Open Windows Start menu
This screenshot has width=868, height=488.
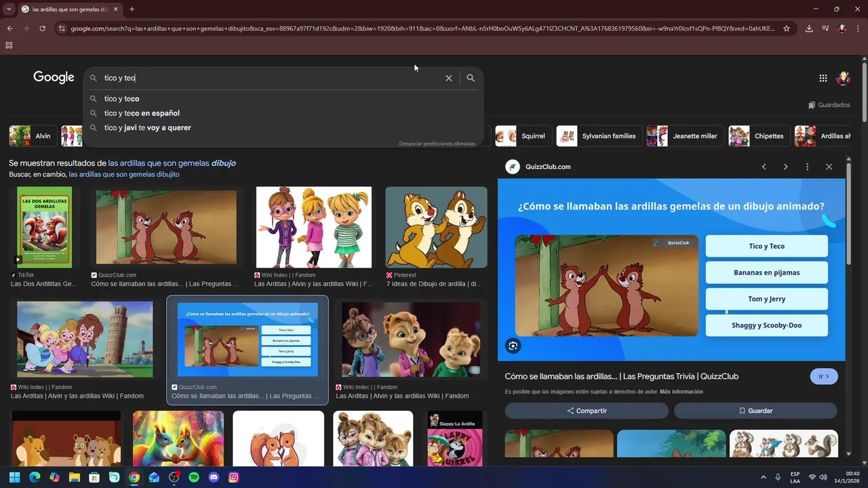(14, 477)
